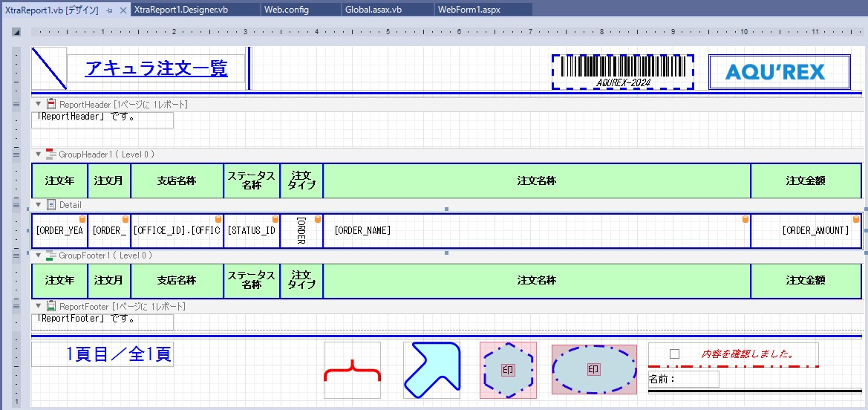Click data binding icon on ORDER_NAME cell
The height and width of the screenshot is (410, 868).
pyautogui.click(x=745, y=219)
